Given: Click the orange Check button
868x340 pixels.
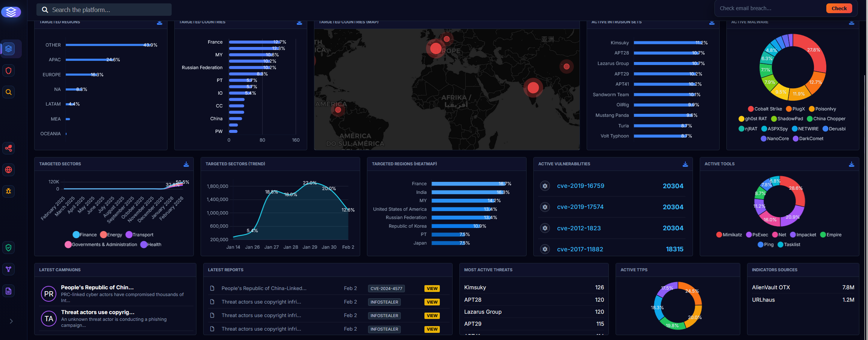Looking at the screenshot, I should click(839, 8).
